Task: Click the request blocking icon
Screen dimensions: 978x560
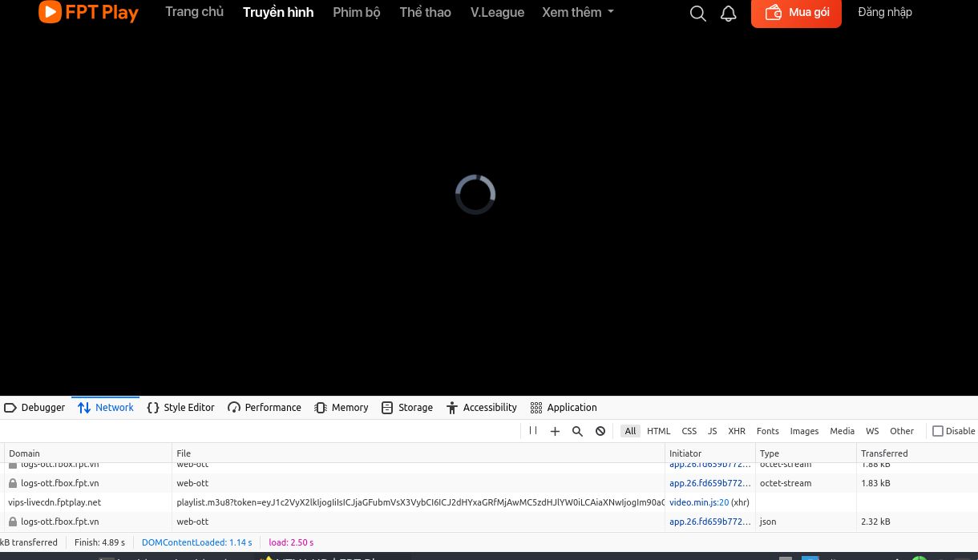Action: (600, 431)
